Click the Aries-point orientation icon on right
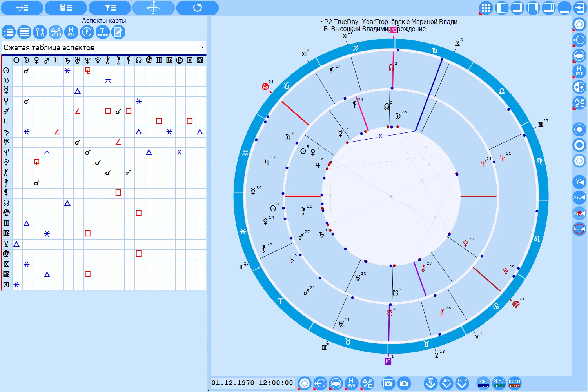This screenshot has width=588, height=392. [x=579, y=181]
